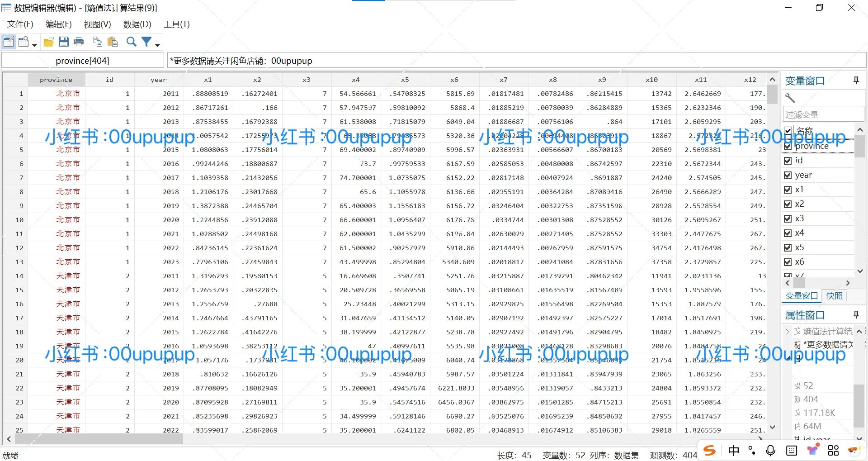Uncheck the province variable checkbox
The height and width of the screenshot is (461, 868).
(788, 147)
